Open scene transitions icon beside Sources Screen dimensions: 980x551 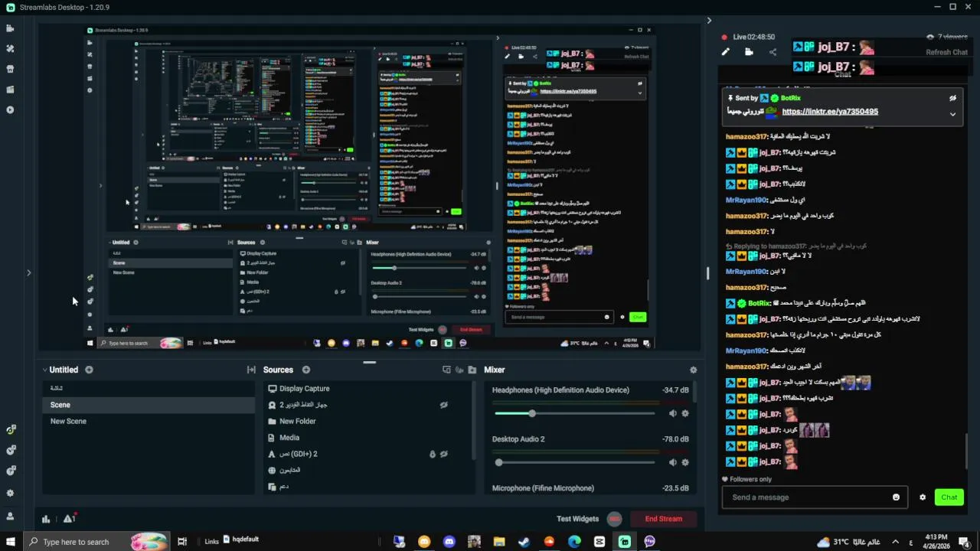click(251, 370)
